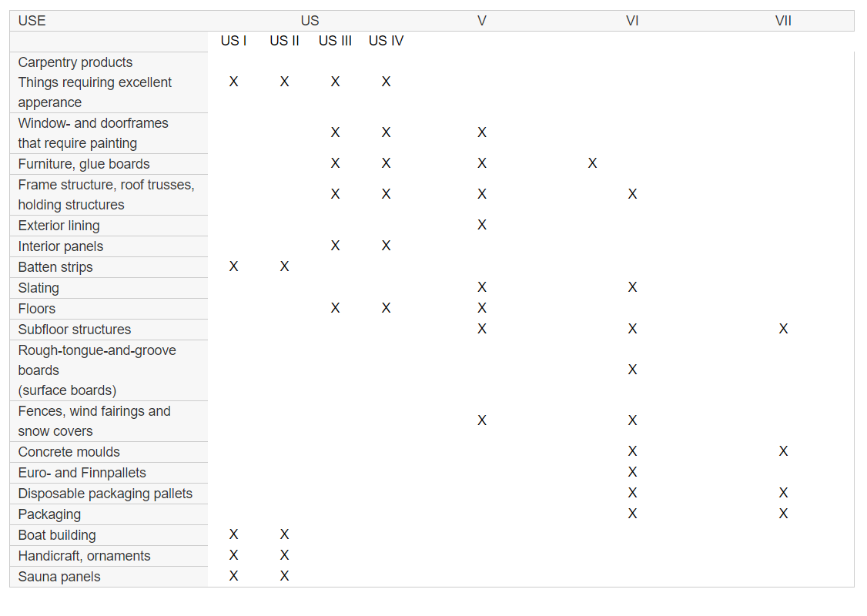The image size is (867, 616).
Task: Select the Exterior lining row label
Action: tap(59, 226)
